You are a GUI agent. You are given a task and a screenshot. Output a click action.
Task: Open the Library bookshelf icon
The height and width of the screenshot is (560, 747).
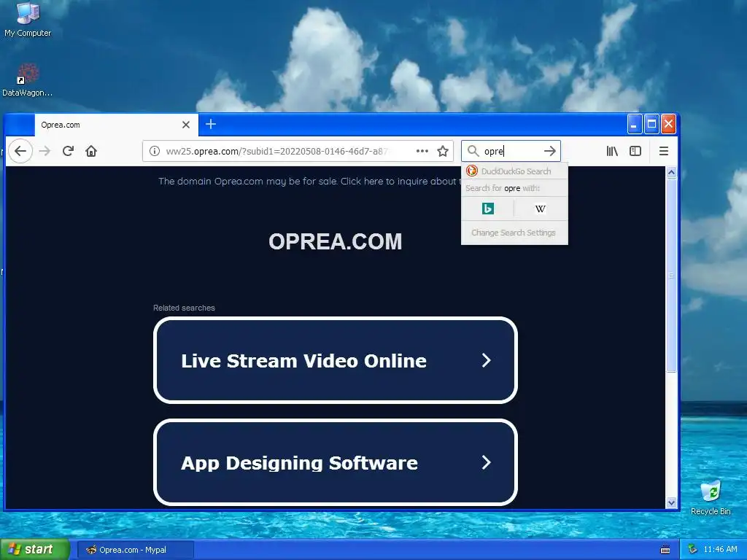pyautogui.click(x=612, y=151)
